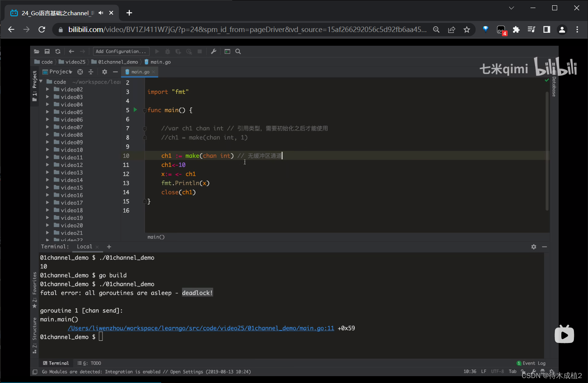Viewport: 588px width, 383px height.
Task: Click the editor vertical scrollbar
Action: 547,151
